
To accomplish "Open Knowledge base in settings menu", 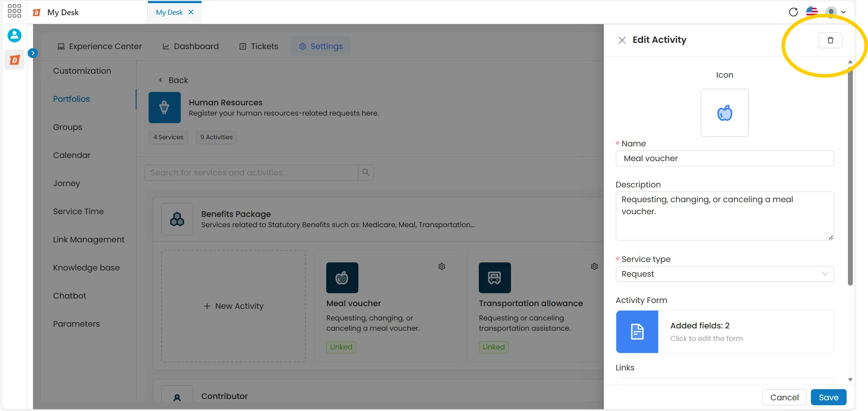I will pos(86,268).
